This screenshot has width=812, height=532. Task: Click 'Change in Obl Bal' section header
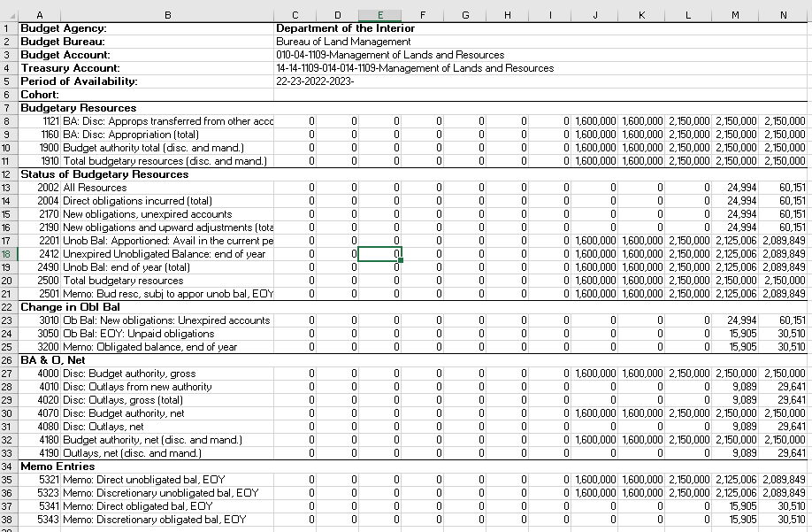[71, 306]
